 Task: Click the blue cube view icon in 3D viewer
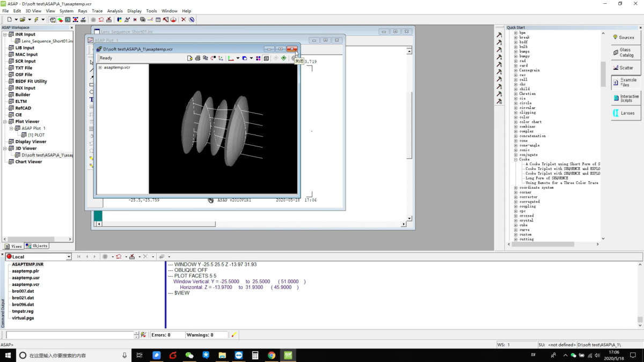coord(244,58)
